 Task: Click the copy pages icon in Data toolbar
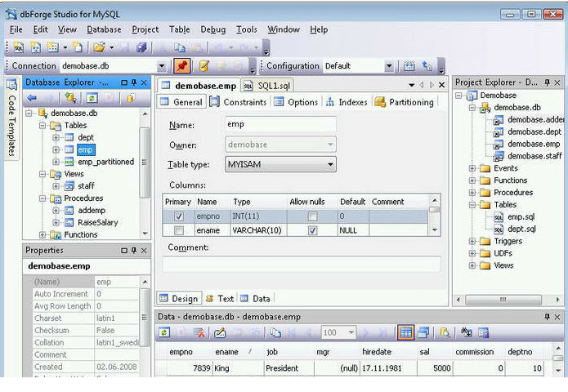coord(276,332)
